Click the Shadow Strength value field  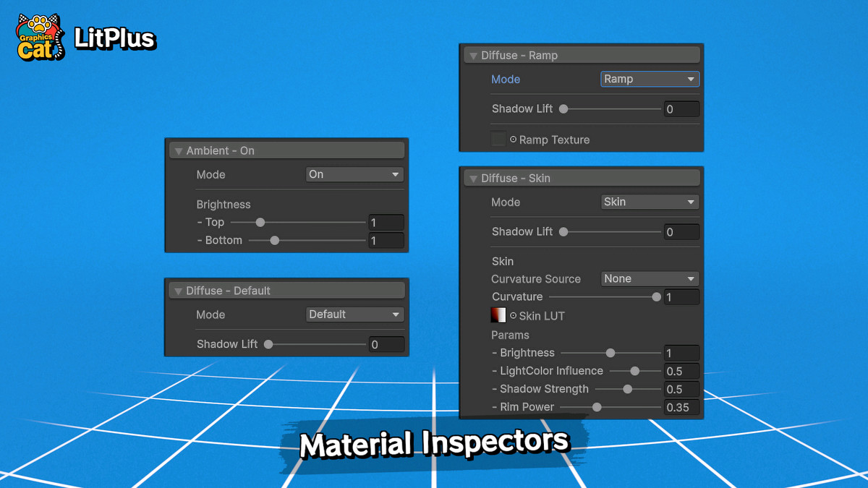[x=681, y=389]
